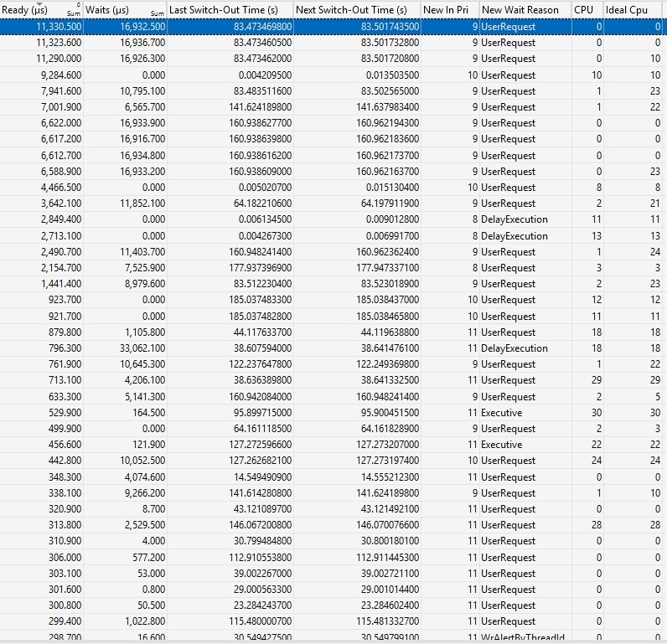Click the Ready value 348.300

[x=65, y=477]
